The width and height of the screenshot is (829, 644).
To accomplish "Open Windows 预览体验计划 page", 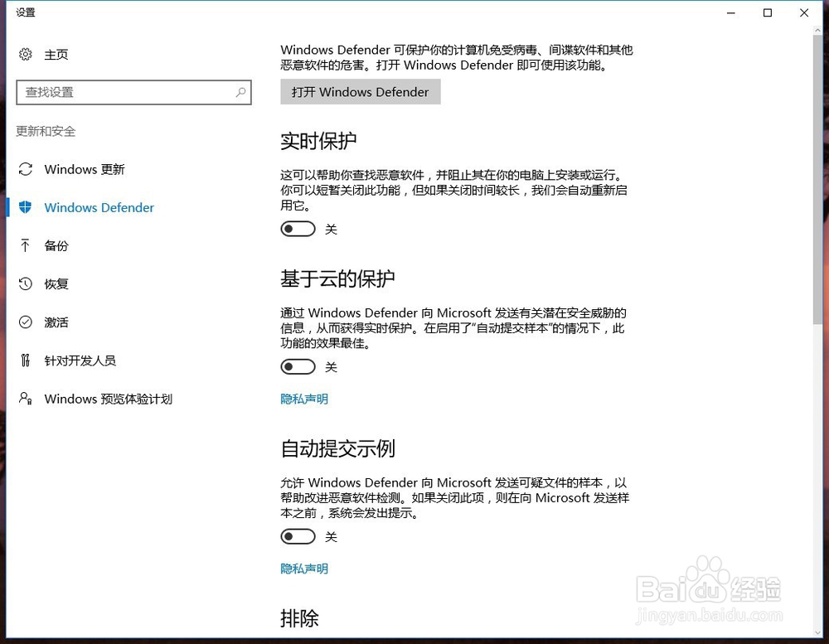I will pyautogui.click(x=109, y=399).
